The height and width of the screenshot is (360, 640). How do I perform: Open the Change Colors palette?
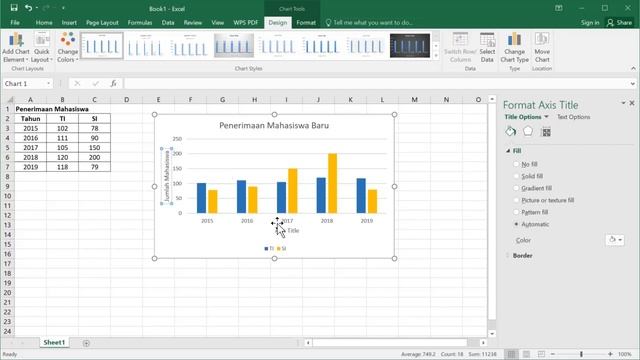point(68,48)
